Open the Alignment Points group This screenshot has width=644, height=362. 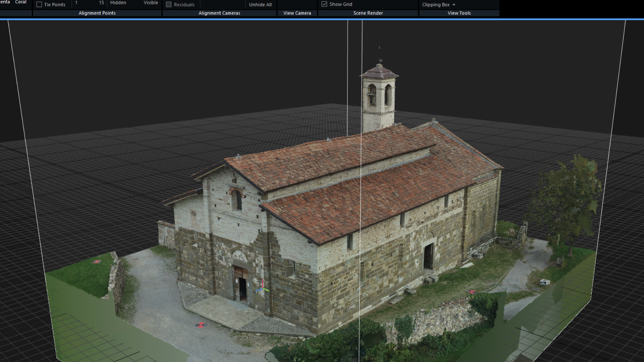pos(97,13)
